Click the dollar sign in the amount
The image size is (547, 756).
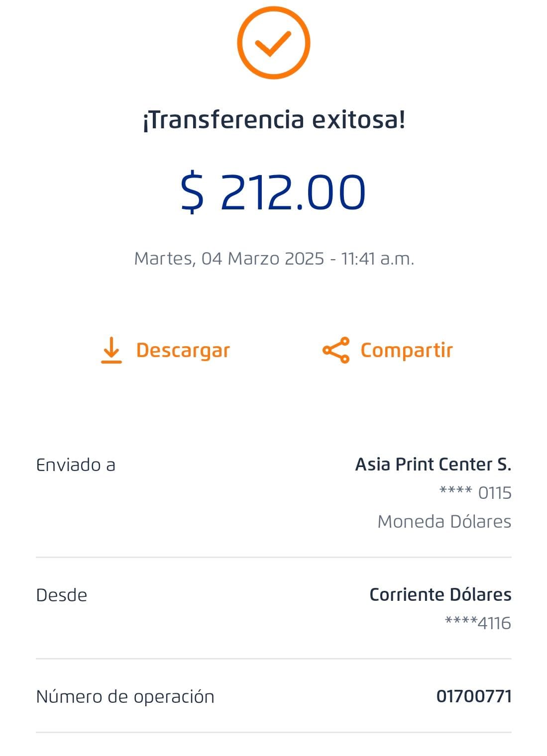pyautogui.click(x=192, y=192)
